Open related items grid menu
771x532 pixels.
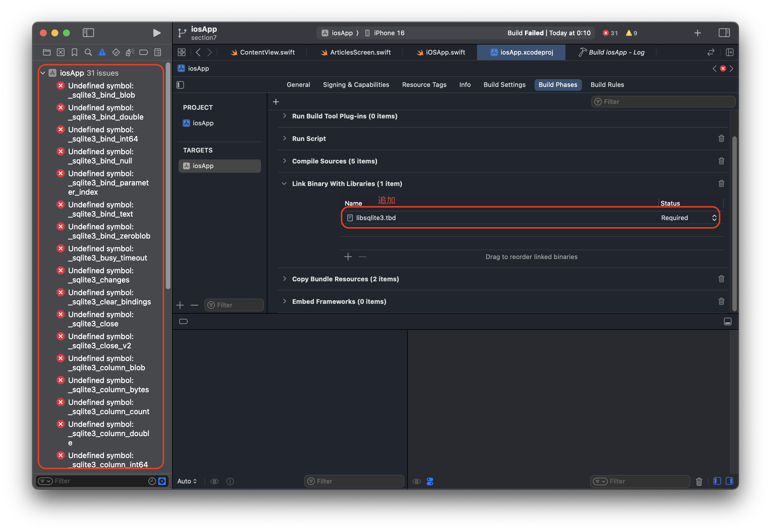182,52
